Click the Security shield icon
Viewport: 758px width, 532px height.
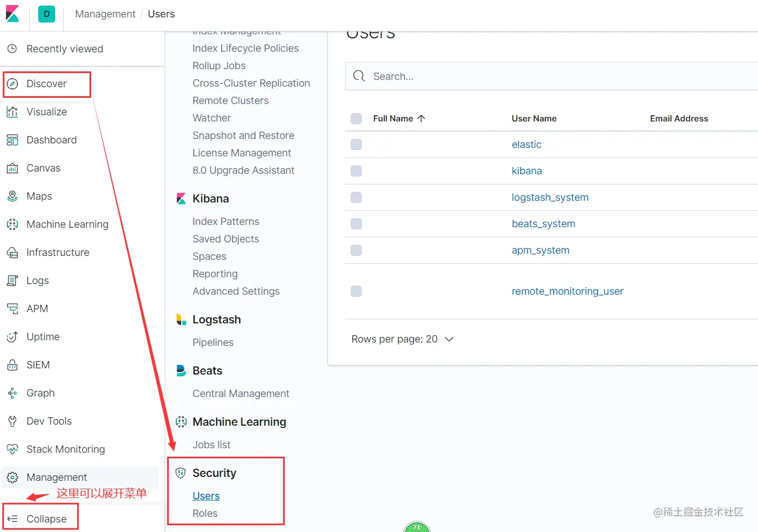181,473
